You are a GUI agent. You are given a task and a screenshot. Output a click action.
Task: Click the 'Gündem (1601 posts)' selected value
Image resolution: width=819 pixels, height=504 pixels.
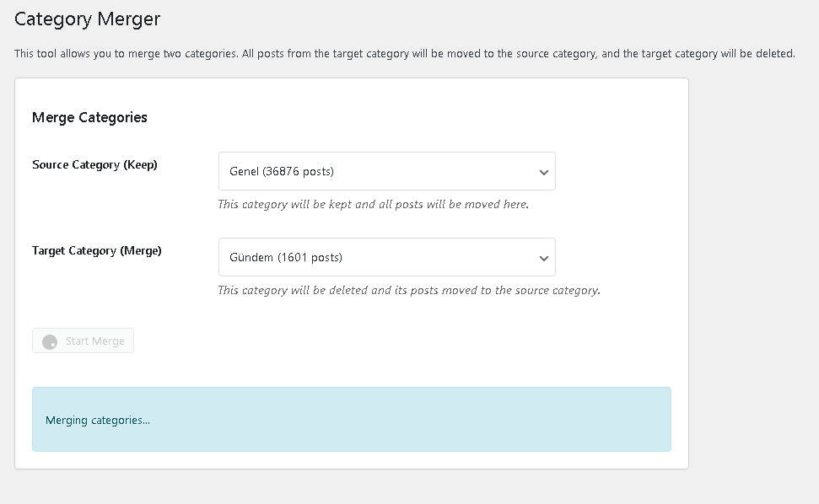pos(286,257)
